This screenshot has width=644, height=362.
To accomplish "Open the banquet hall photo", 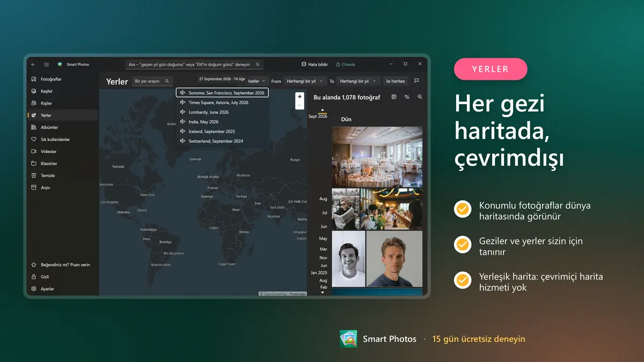I will pyautogui.click(x=377, y=157).
